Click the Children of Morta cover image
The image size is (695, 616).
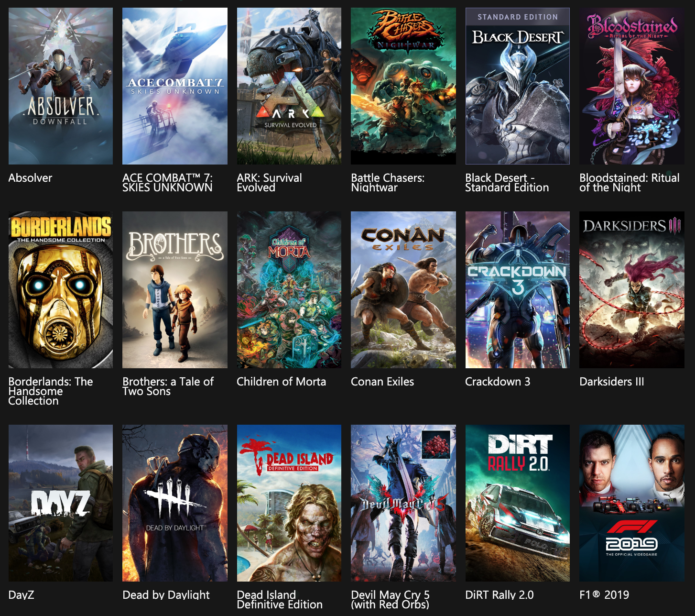coord(289,290)
